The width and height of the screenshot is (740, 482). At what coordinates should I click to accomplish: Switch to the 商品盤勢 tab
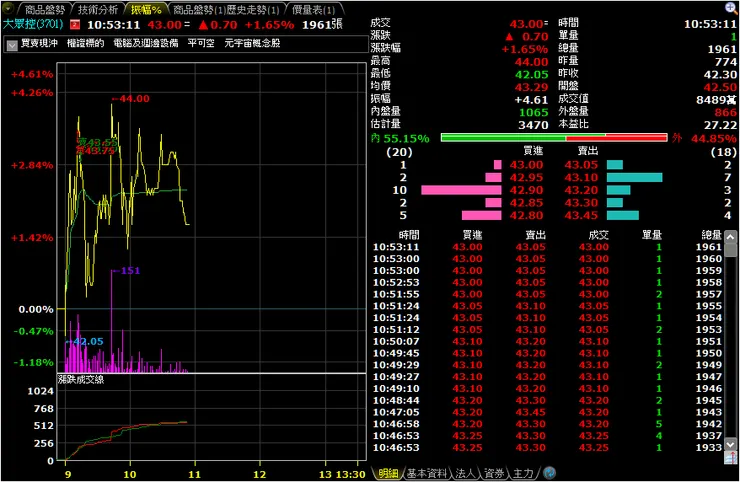pos(44,9)
